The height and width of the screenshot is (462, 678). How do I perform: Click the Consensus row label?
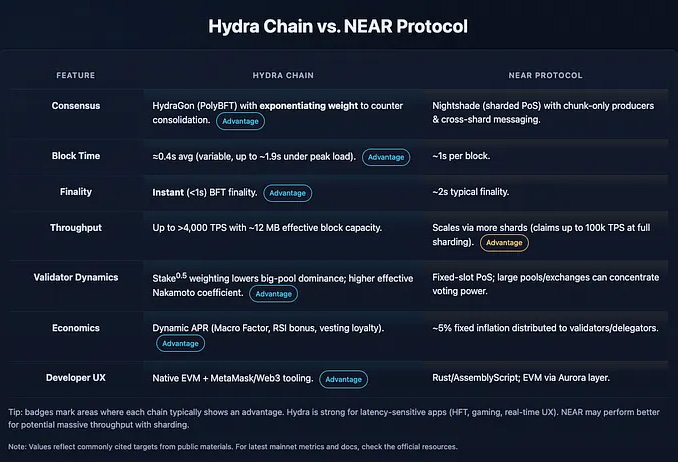pos(76,105)
